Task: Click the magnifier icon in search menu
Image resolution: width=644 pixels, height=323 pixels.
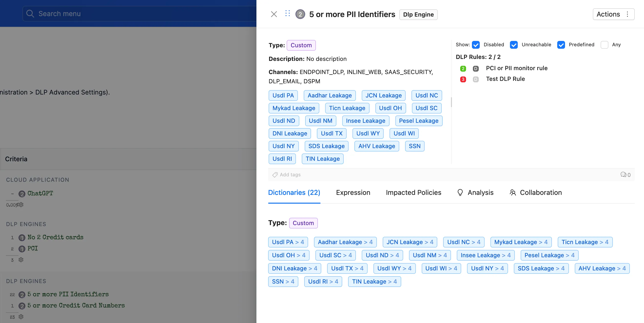Action: pyautogui.click(x=30, y=13)
